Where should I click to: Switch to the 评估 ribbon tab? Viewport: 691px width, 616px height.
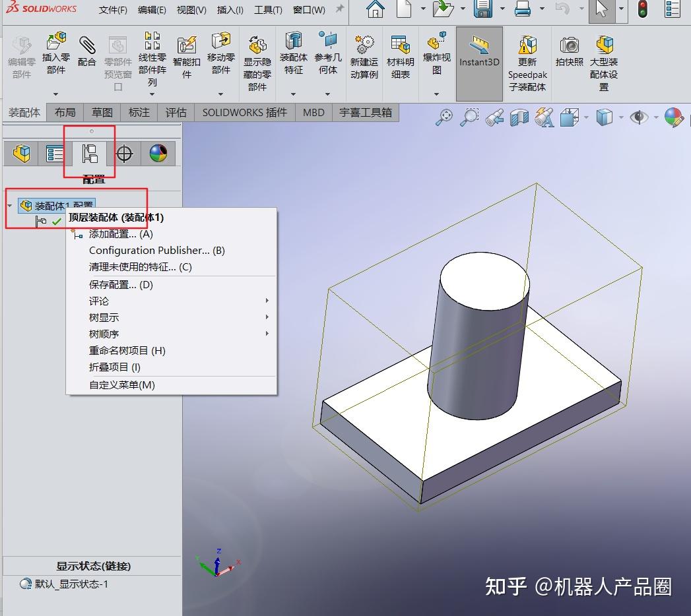coord(175,112)
